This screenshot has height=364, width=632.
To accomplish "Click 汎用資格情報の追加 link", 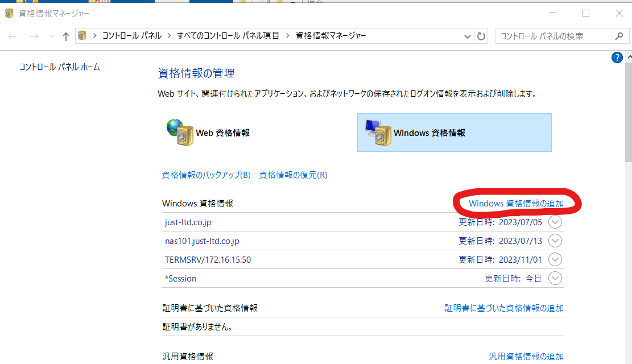I will coord(526,357).
